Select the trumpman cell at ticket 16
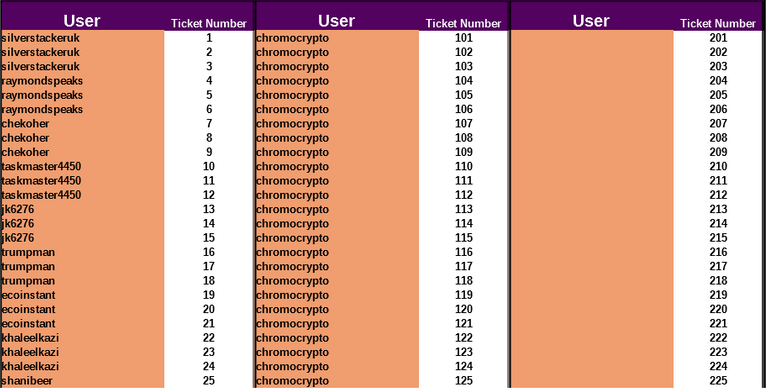Image resolution: width=768 pixels, height=390 pixels. pyautogui.click(x=82, y=252)
